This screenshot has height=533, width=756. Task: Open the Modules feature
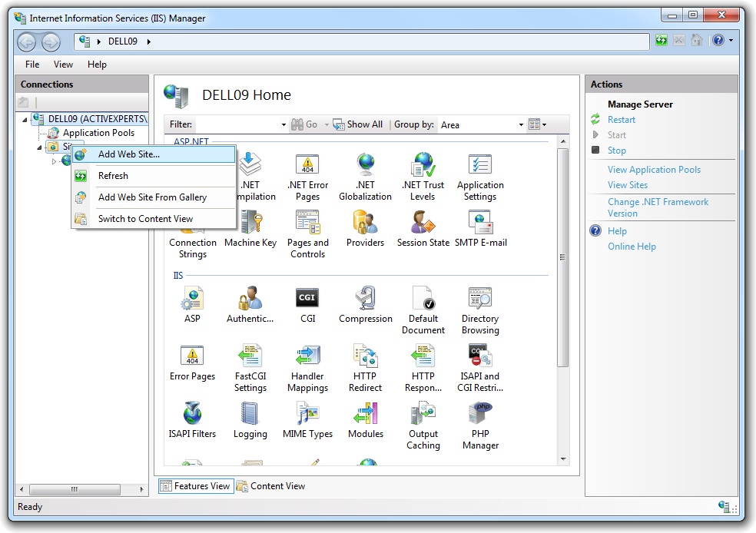(366, 420)
